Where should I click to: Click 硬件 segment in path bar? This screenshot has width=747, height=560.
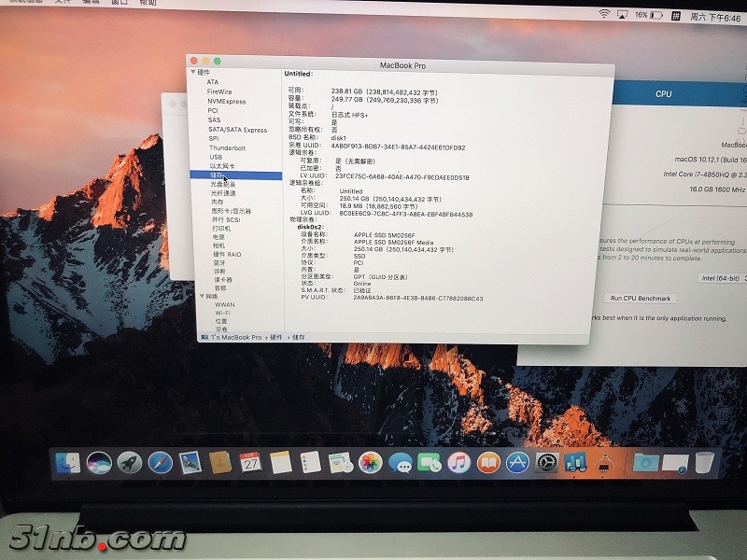click(276, 337)
